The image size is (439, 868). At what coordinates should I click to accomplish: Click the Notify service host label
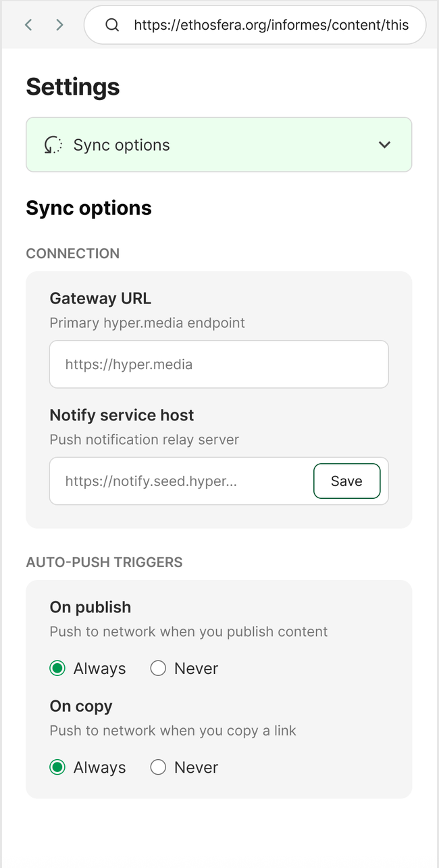pos(122,415)
